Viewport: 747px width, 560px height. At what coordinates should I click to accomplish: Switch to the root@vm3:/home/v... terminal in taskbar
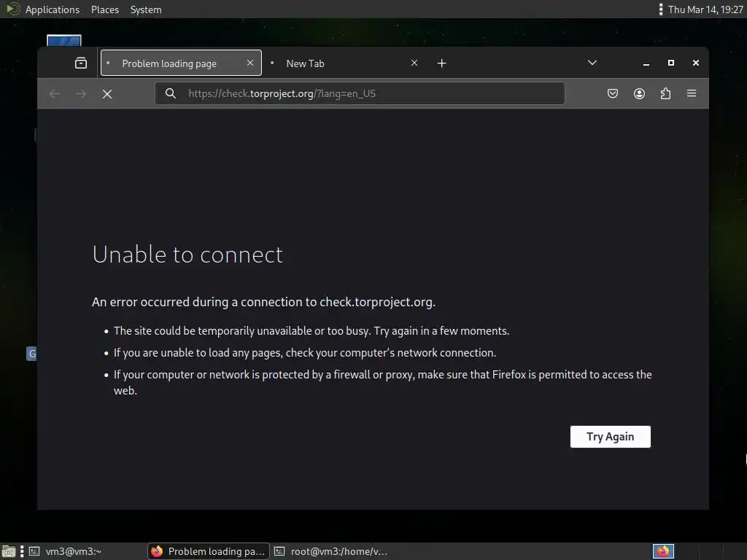click(x=332, y=551)
